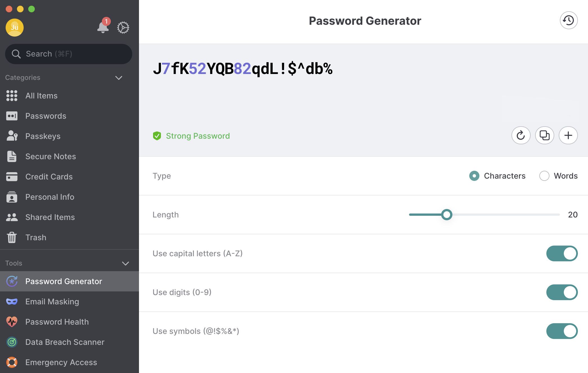Disable Use symbols toggle
Image resolution: width=588 pixels, height=373 pixels.
[x=562, y=331]
